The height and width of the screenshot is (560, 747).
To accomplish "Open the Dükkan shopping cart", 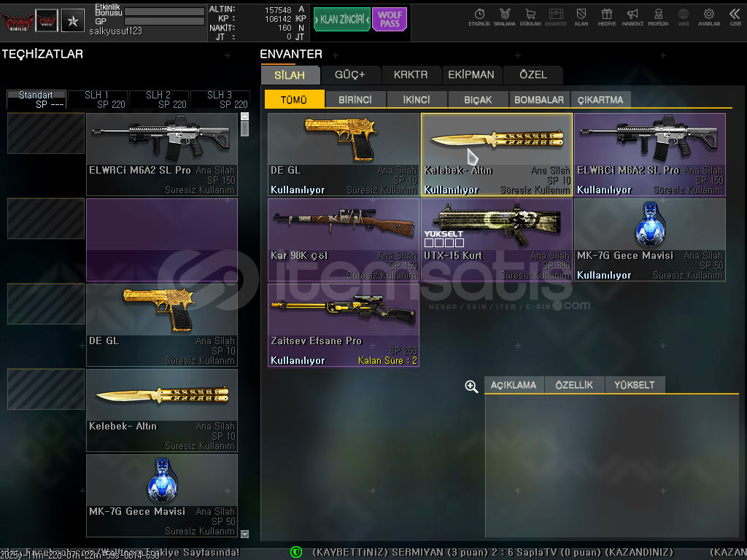I will click(530, 16).
